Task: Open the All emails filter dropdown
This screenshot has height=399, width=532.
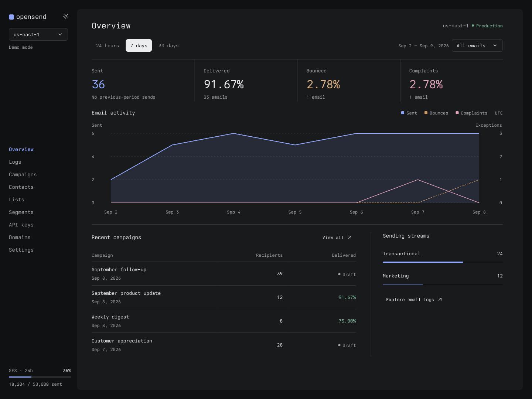Action: [477, 45]
